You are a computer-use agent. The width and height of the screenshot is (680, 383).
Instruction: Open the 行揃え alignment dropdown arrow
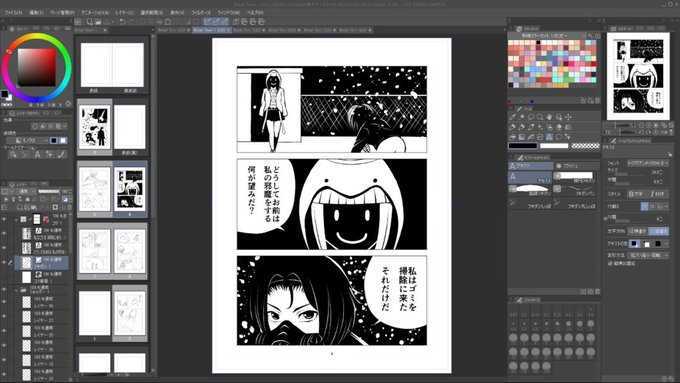click(666, 207)
